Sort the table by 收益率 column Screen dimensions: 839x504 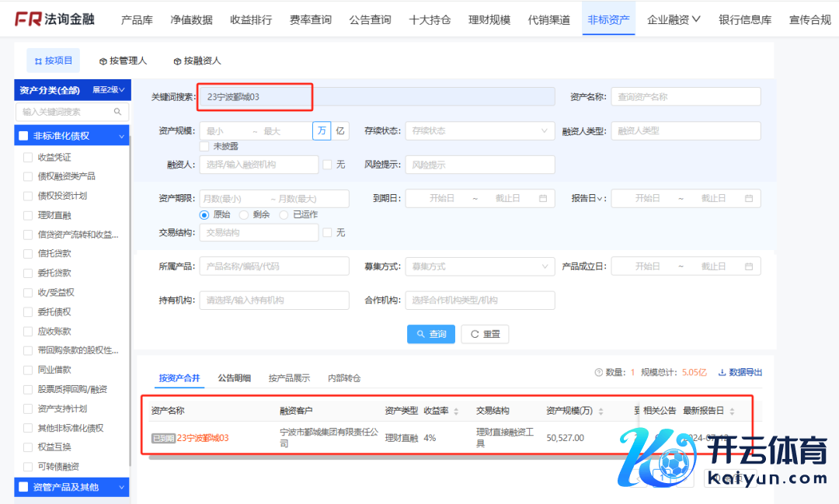point(456,411)
